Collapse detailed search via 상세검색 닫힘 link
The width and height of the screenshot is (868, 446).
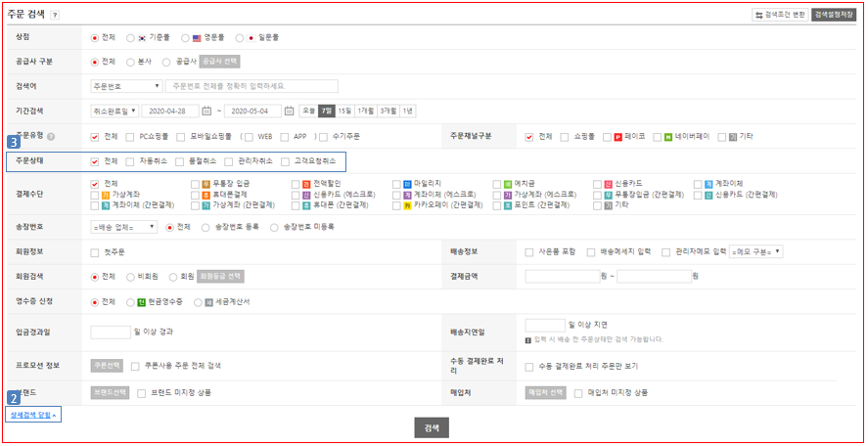(x=33, y=415)
